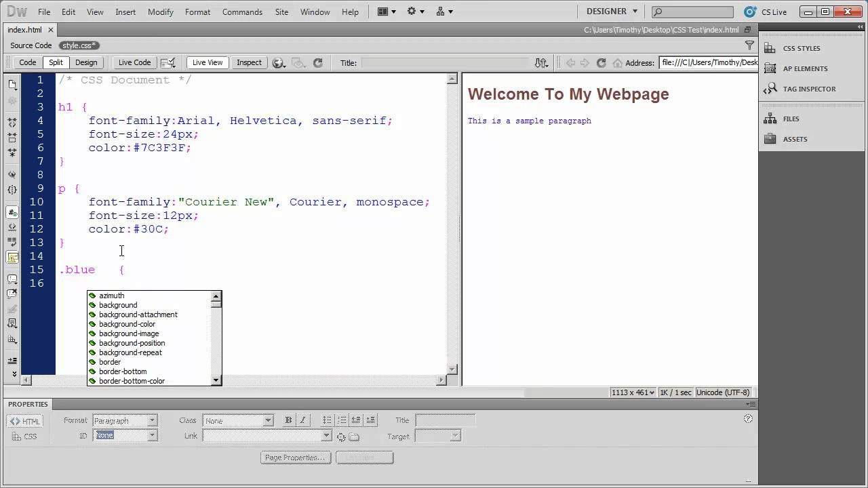Click Indent Code icon in coding toolbar
Screen dimensions: 868x488
pos(12,361)
